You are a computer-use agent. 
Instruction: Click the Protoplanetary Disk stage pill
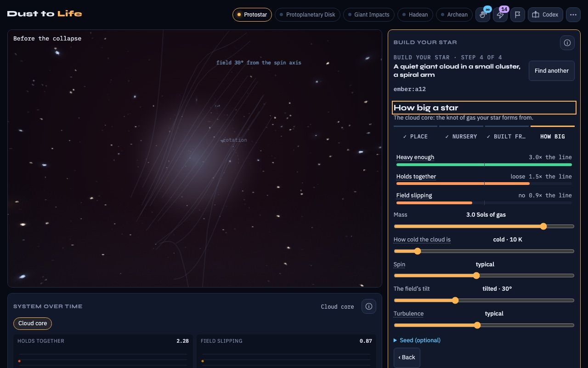(x=307, y=15)
